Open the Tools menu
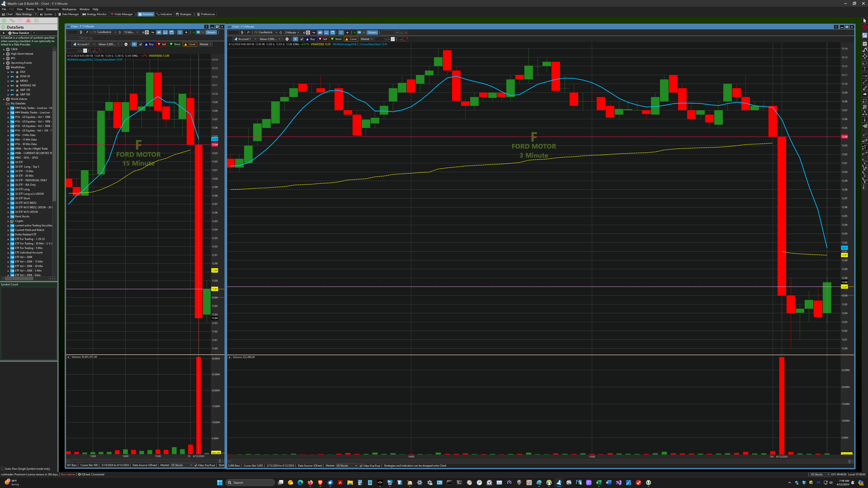 (x=40, y=9)
